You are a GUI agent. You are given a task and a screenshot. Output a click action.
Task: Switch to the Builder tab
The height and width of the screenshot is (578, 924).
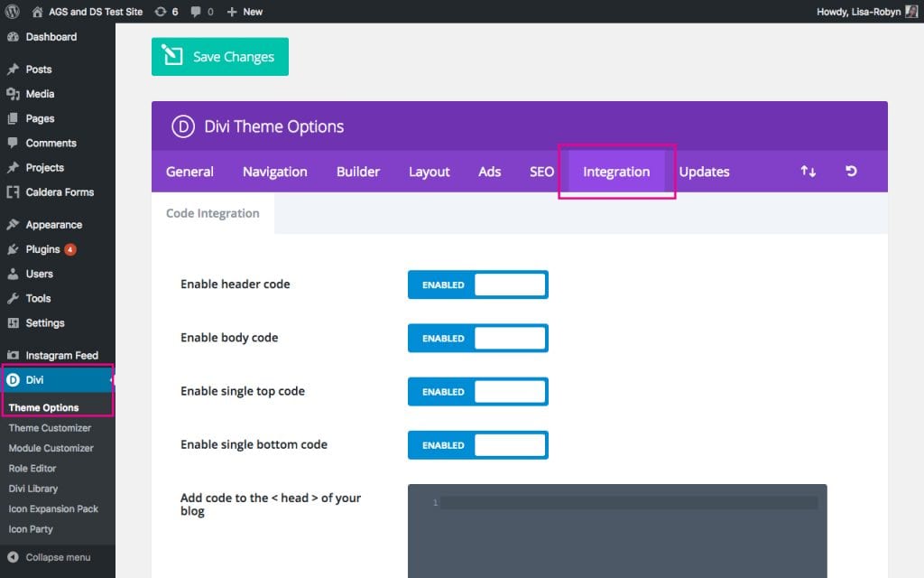[x=357, y=172]
